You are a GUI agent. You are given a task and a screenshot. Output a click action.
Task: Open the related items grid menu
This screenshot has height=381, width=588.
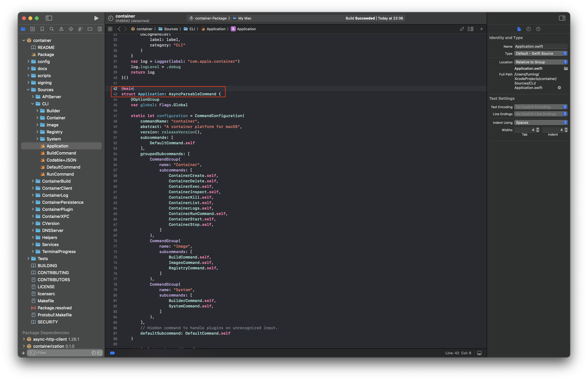coord(110,29)
